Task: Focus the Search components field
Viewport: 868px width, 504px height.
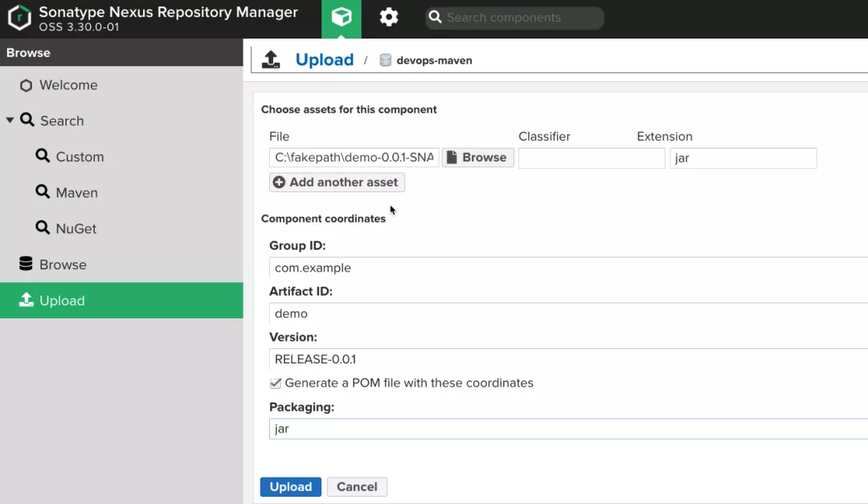Action: (515, 18)
